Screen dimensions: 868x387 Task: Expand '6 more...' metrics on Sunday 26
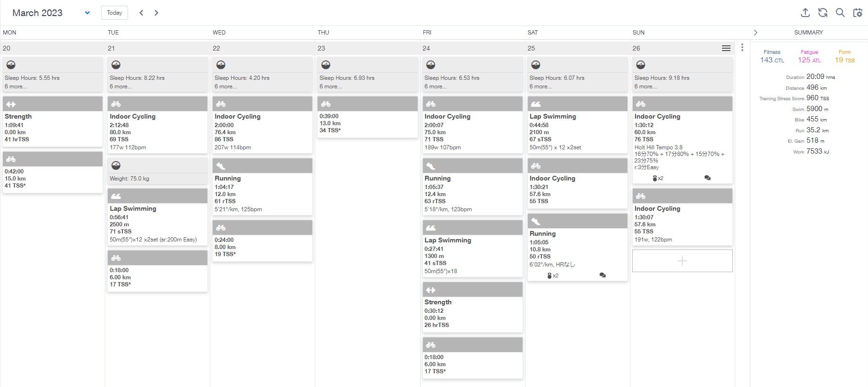[645, 86]
